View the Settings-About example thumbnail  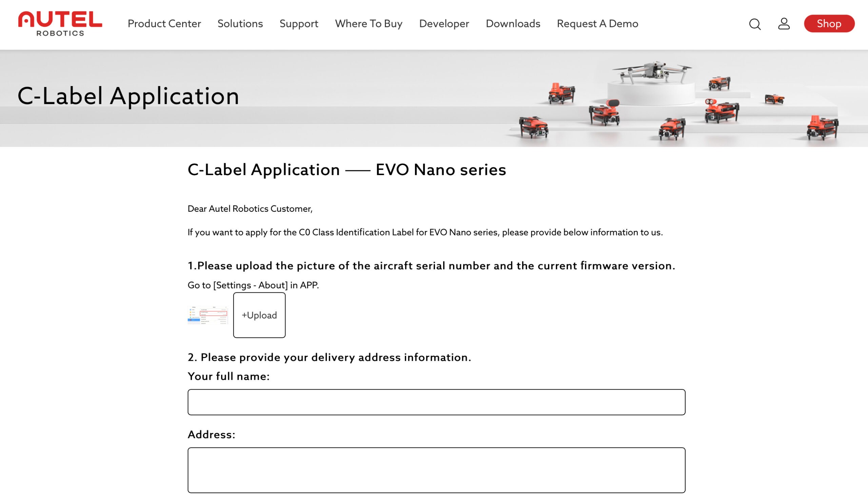(208, 315)
